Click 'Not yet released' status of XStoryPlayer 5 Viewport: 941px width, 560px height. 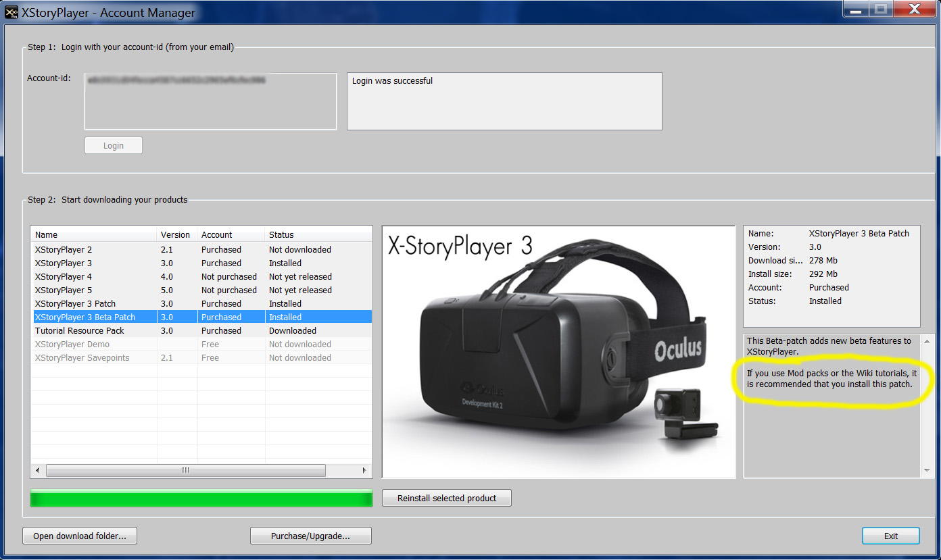pos(300,290)
